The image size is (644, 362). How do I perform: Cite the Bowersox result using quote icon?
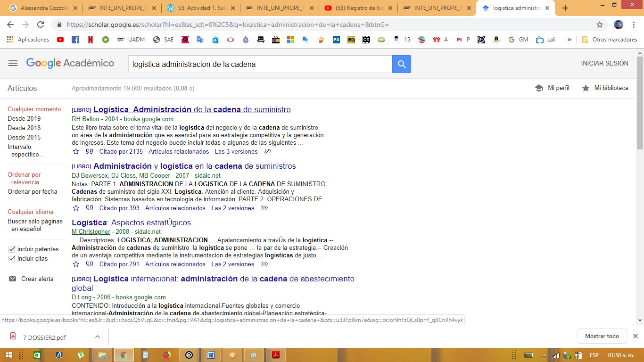pos(90,208)
